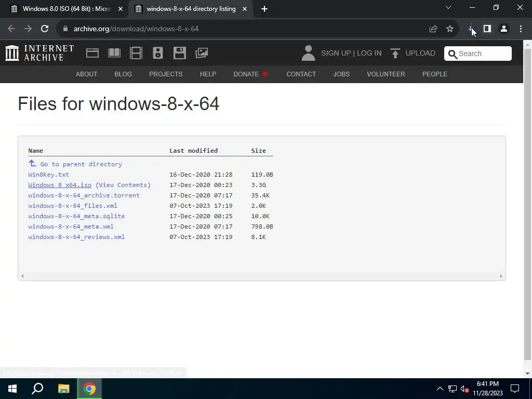Click horizontal scrollbar left arrow in listing
This screenshot has height=399, width=532.
pyautogui.click(x=22, y=276)
